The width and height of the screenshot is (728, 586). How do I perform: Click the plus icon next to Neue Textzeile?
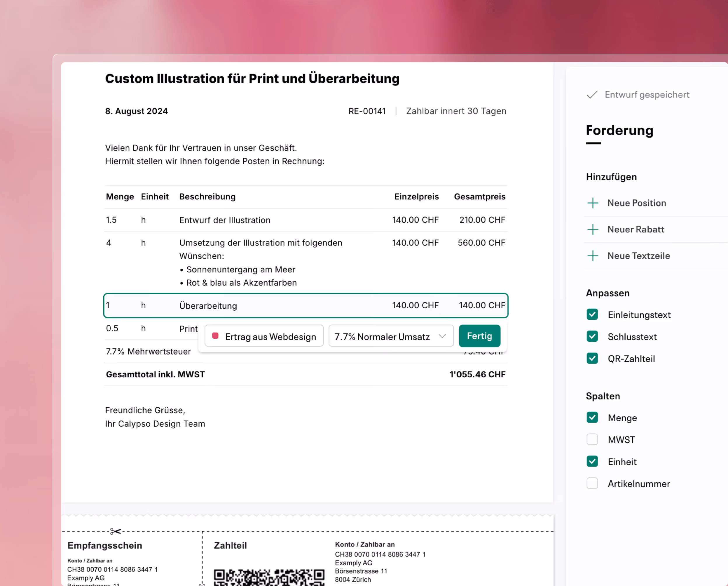click(x=593, y=256)
